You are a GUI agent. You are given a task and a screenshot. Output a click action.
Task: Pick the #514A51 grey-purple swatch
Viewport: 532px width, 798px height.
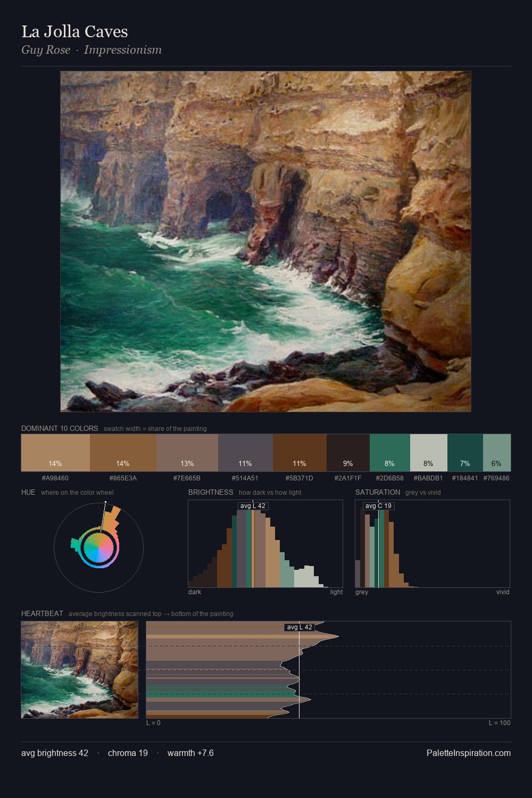245,453
